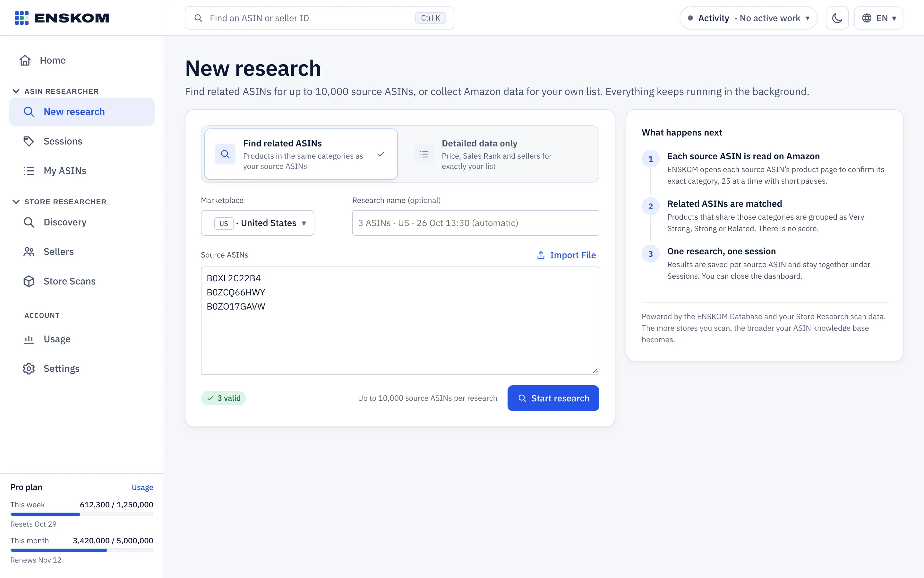Click the Sellers people icon
Image resolution: width=924 pixels, height=578 pixels.
click(x=29, y=251)
